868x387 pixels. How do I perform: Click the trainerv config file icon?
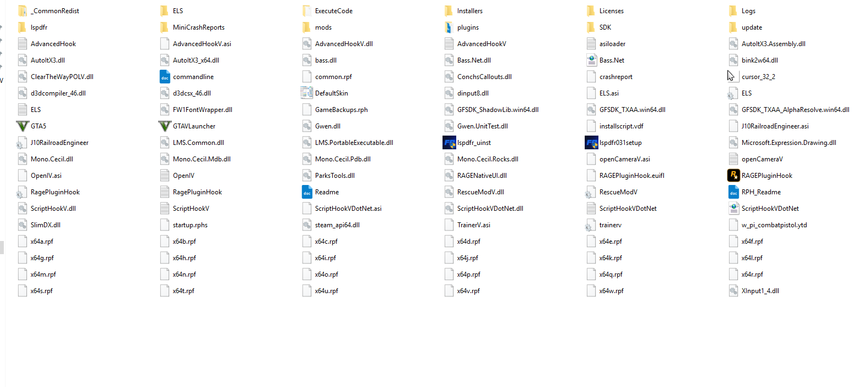[x=590, y=225]
